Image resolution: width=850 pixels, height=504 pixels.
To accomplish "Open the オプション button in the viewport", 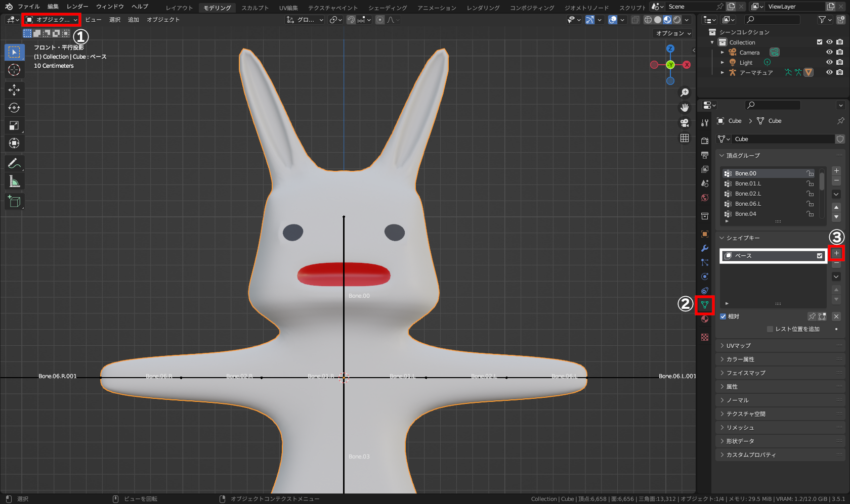I will coord(673,33).
